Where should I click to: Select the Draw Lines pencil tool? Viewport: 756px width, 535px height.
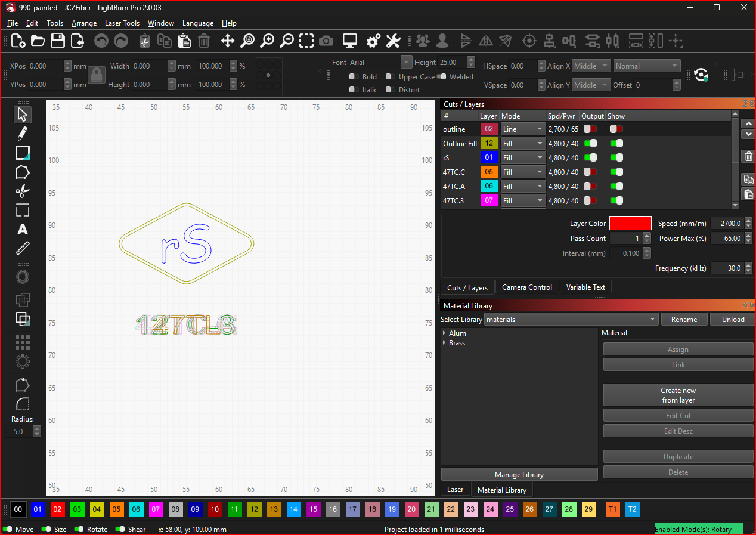click(x=23, y=134)
